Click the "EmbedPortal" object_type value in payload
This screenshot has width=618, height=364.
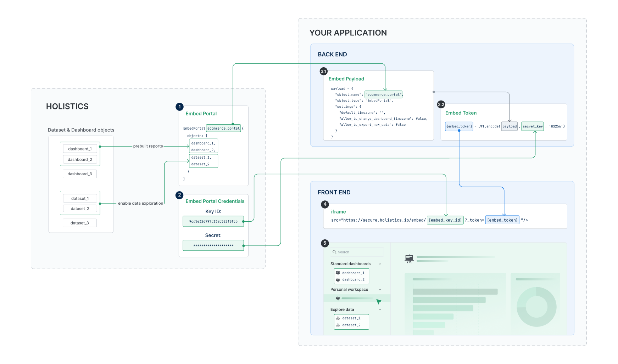378,101
